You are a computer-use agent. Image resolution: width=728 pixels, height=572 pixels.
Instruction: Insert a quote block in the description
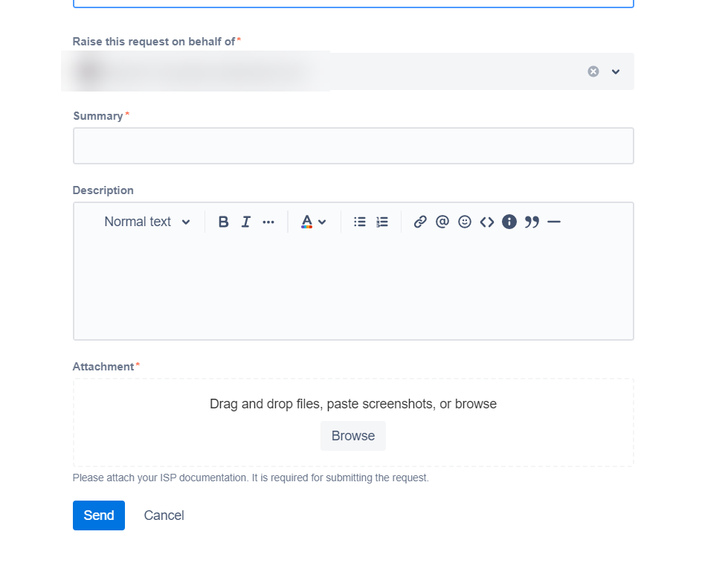[x=531, y=221]
